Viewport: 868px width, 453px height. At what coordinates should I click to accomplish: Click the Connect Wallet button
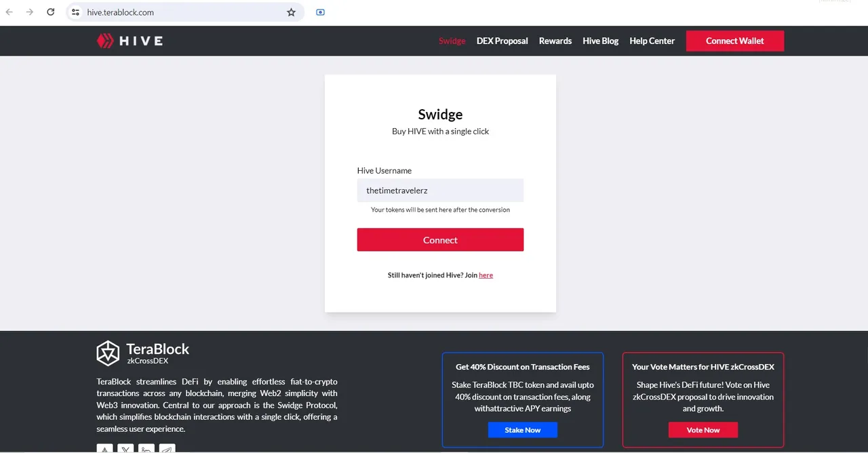735,41
